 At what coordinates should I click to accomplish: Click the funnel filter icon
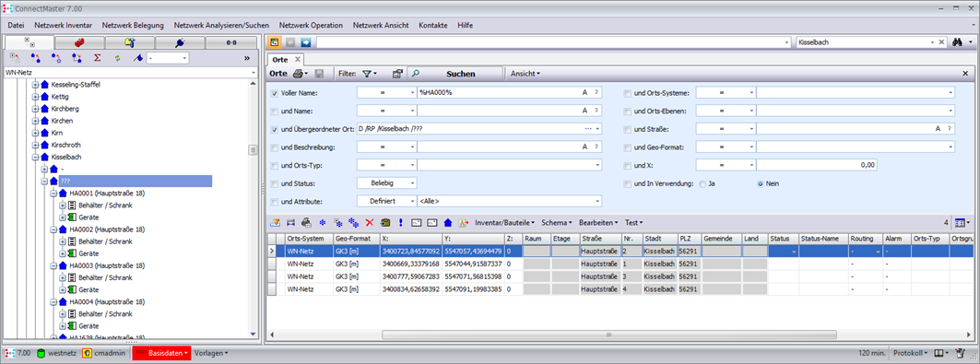click(367, 74)
